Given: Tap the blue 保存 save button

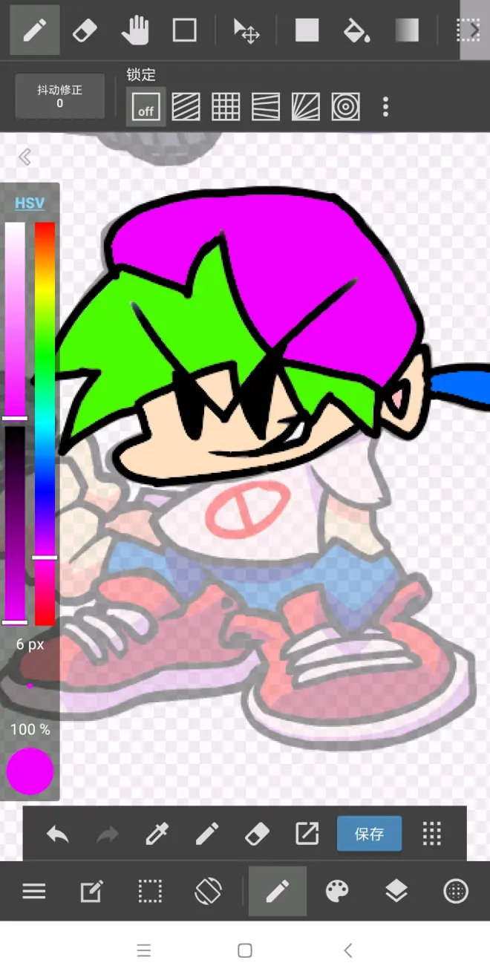Looking at the screenshot, I should click(x=369, y=834).
